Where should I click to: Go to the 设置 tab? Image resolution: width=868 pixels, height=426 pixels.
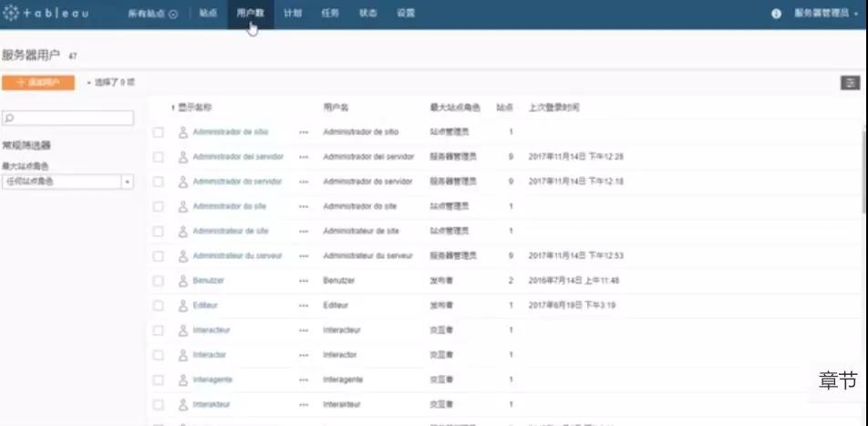[406, 14]
